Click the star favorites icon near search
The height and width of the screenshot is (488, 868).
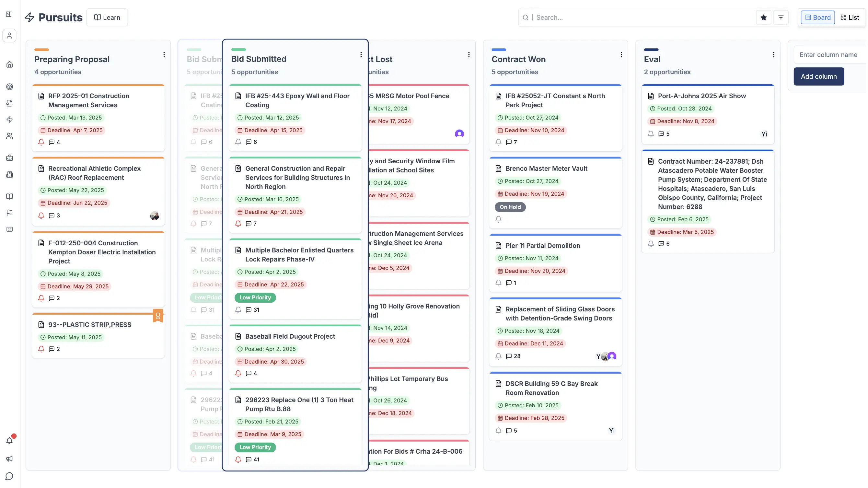click(764, 17)
